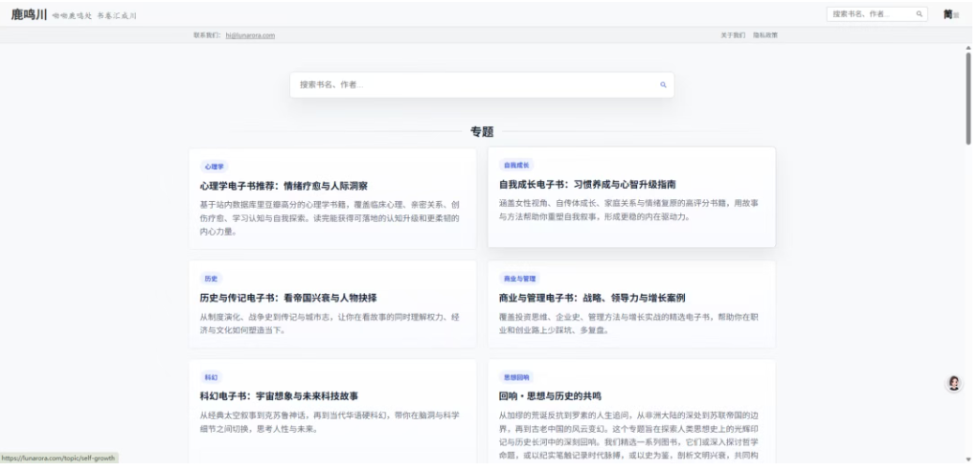Click the 历史 tag badge
This screenshot has height=471, width=980.
point(212,279)
